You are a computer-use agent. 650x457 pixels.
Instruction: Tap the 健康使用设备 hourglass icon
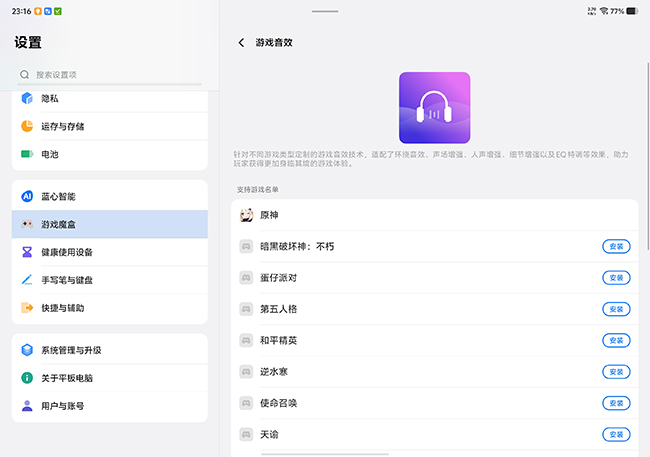tap(27, 253)
